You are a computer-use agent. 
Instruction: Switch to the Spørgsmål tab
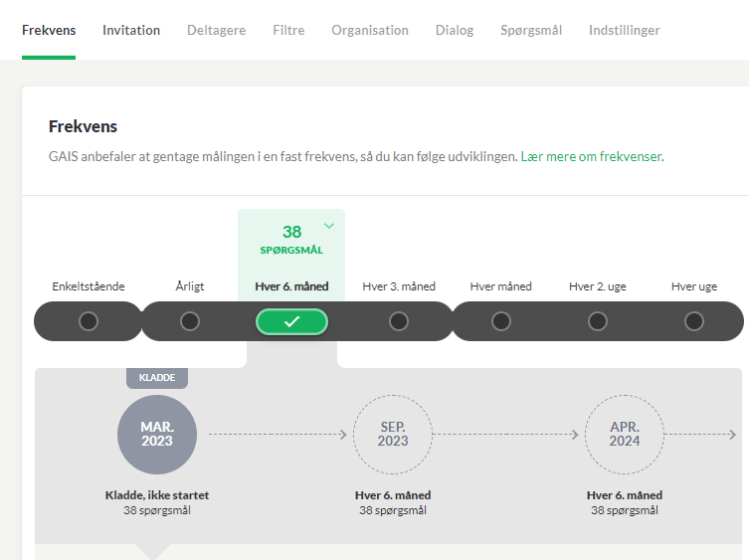click(531, 30)
